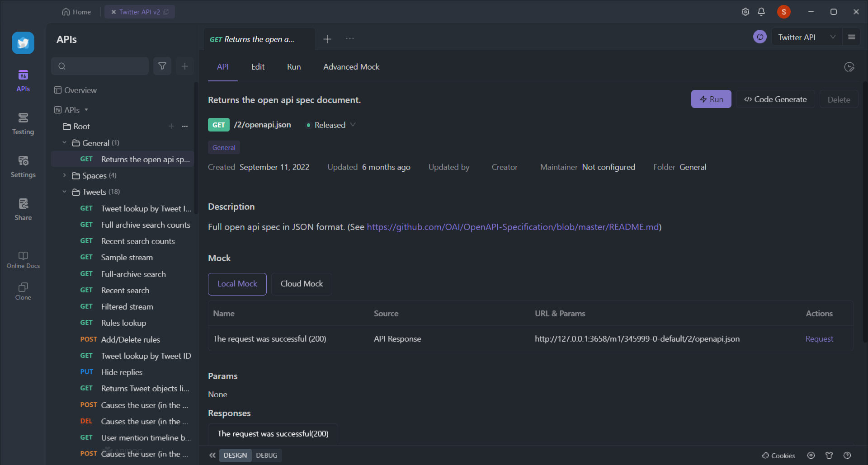This screenshot has width=868, height=465.
Task: Open history icon at right of tabs
Action: click(x=849, y=67)
